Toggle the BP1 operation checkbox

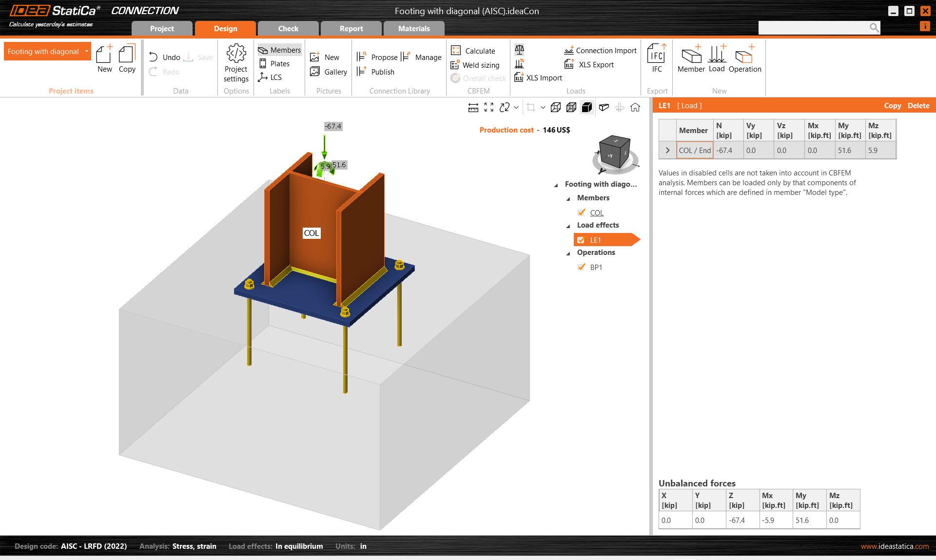pos(581,267)
